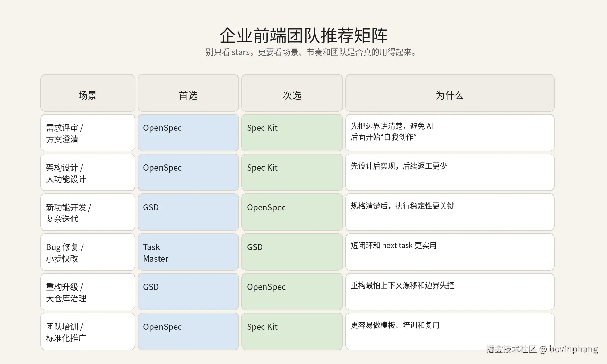Click the 短闭环和 next task 更实用 reason cell

coord(450,252)
